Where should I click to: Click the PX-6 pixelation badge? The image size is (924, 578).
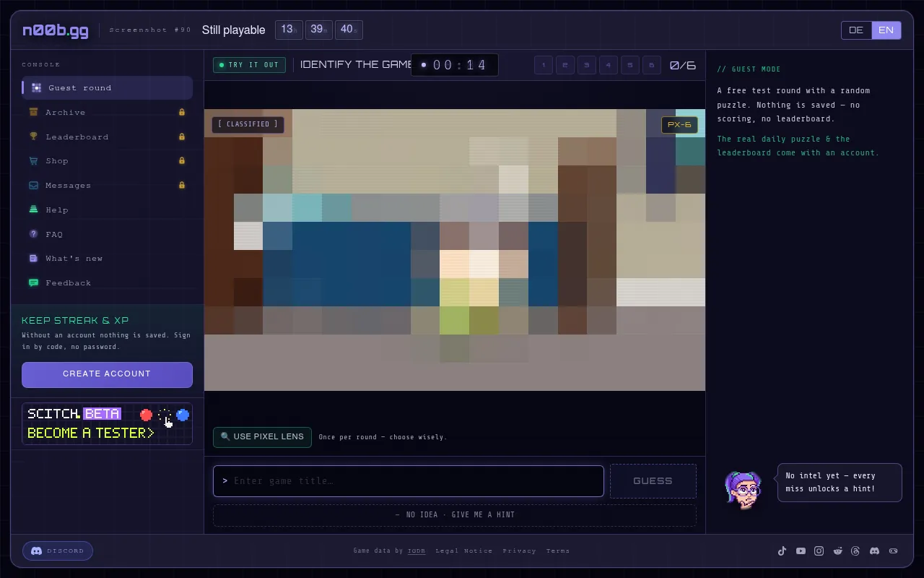tap(679, 125)
